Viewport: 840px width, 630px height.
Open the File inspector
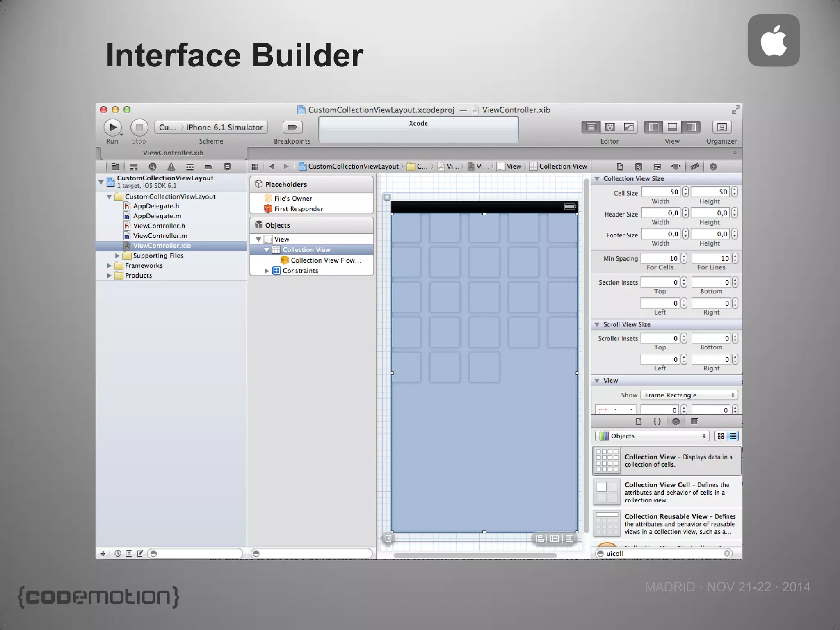pyautogui.click(x=620, y=167)
